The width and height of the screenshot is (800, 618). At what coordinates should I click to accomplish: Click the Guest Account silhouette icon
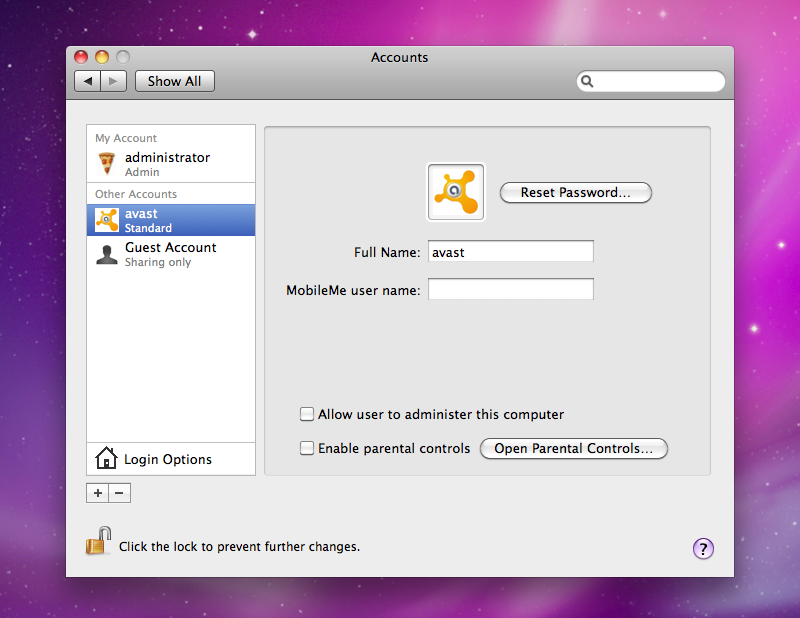(x=107, y=254)
